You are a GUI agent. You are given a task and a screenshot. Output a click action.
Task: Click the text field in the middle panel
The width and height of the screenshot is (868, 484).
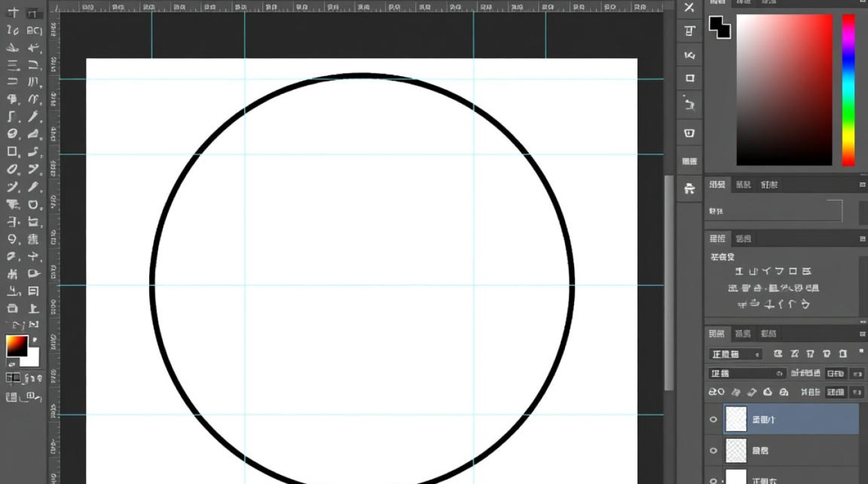(x=775, y=211)
